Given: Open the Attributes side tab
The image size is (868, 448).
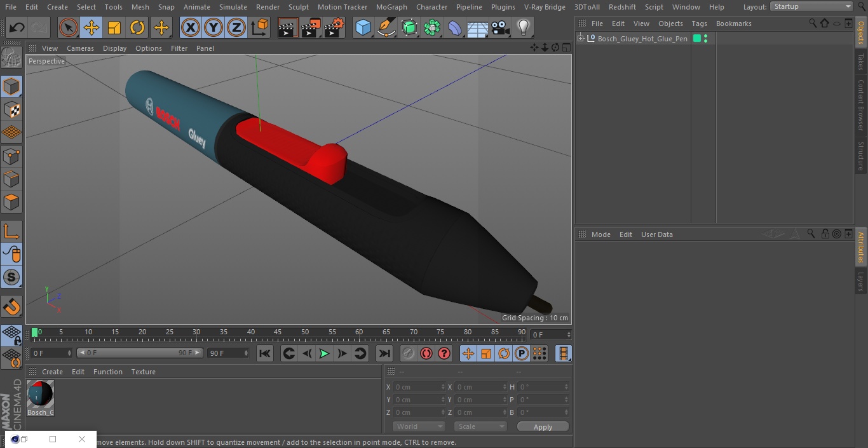Looking at the screenshot, I should pyautogui.click(x=861, y=248).
